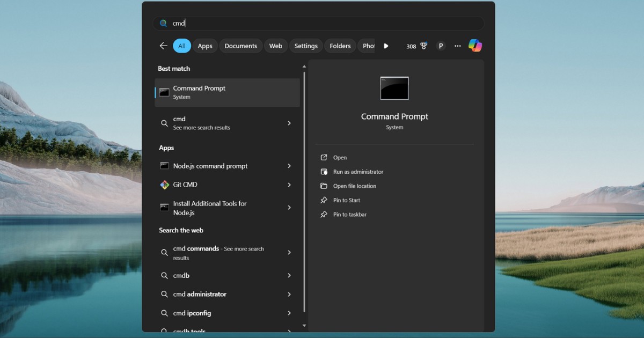Switch to the Settings filter tab
This screenshot has height=338, width=644.
coord(306,46)
